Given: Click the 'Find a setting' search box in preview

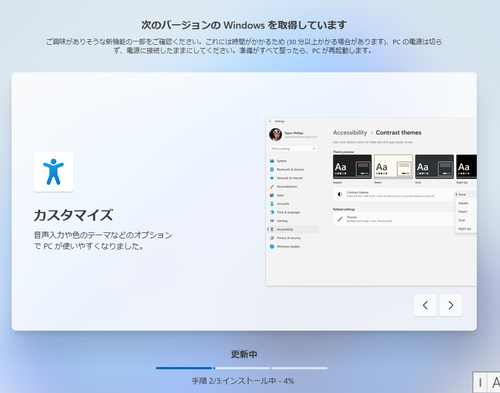Looking at the screenshot, I should click(x=293, y=149).
